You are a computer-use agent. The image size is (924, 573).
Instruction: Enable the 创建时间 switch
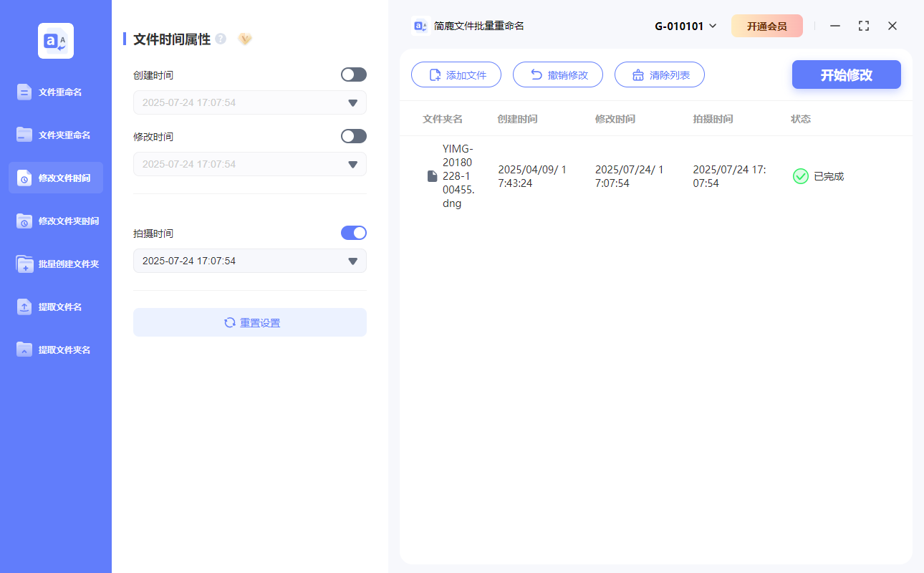point(353,74)
